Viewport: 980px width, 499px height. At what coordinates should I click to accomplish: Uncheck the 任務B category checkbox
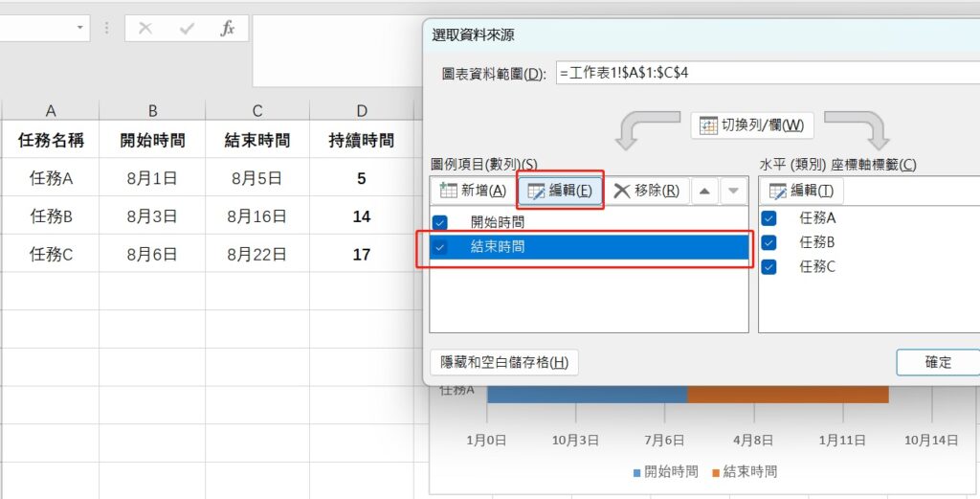[x=768, y=242]
